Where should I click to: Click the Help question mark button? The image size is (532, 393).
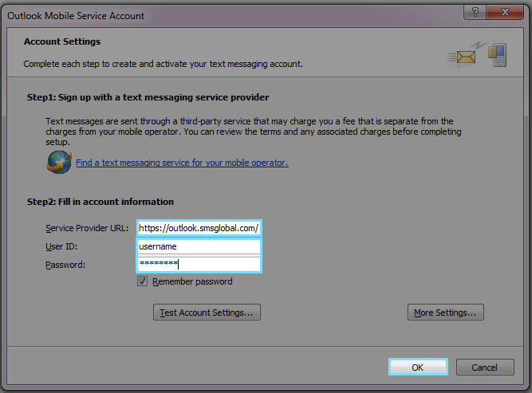coord(475,13)
